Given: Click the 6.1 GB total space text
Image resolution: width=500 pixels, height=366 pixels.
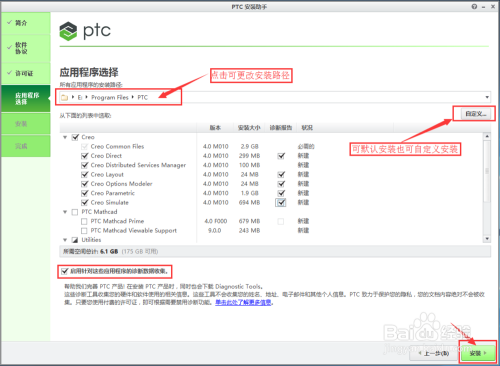Looking at the screenshot, I should tap(109, 252).
